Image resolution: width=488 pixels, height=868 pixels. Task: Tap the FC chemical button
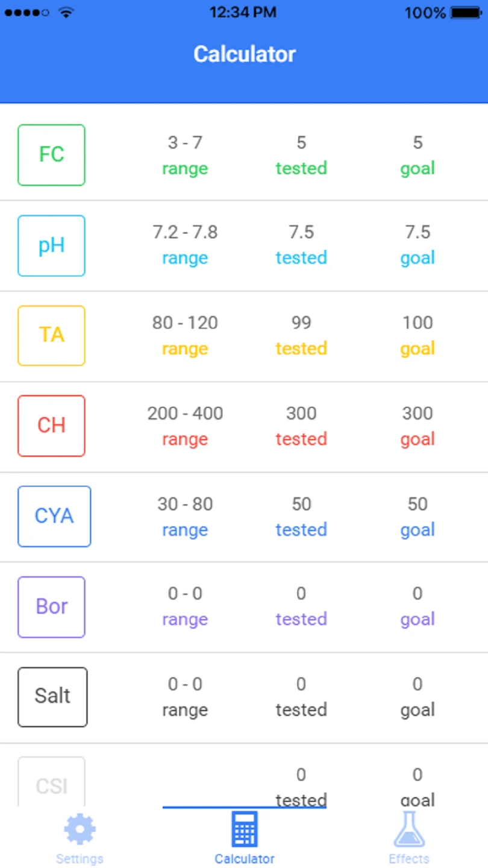coord(52,155)
